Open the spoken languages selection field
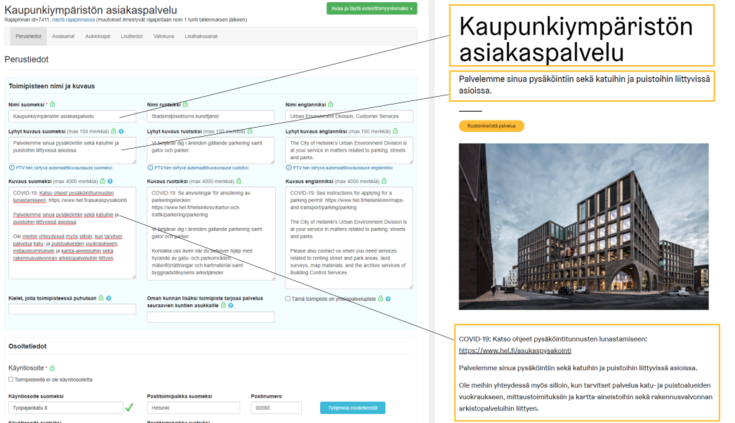The height and width of the screenshot is (423, 735). pyautogui.click(x=72, y=310)
